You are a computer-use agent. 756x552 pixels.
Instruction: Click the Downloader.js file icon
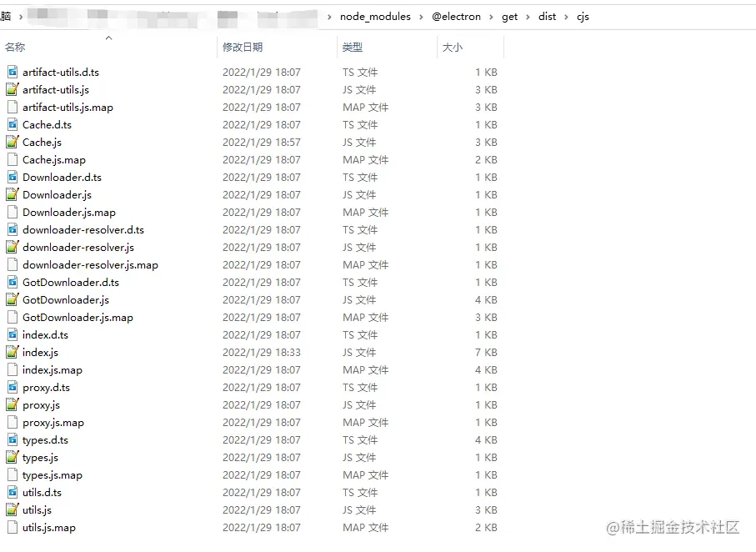tap(13, 195)
